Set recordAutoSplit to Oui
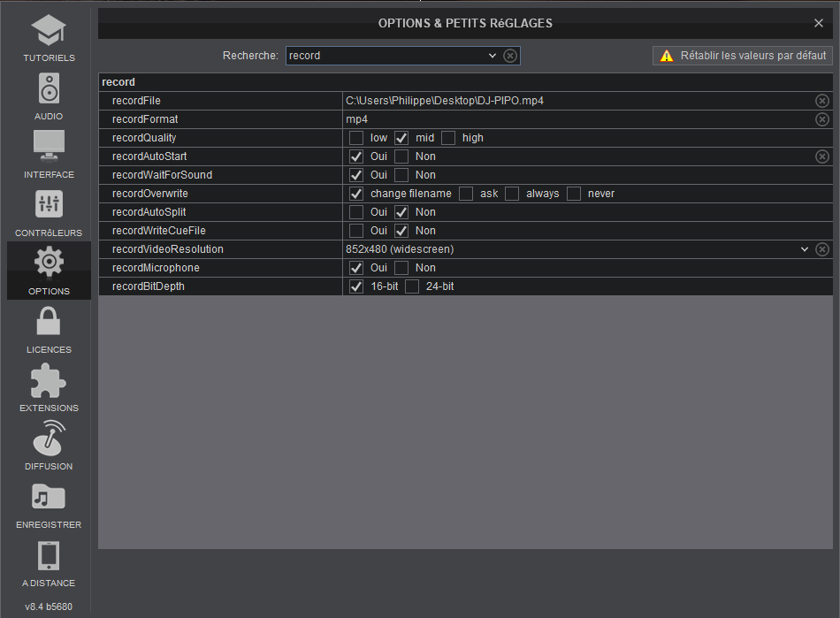The height and width of the screenshot is (618, 840). coord(356,212)
